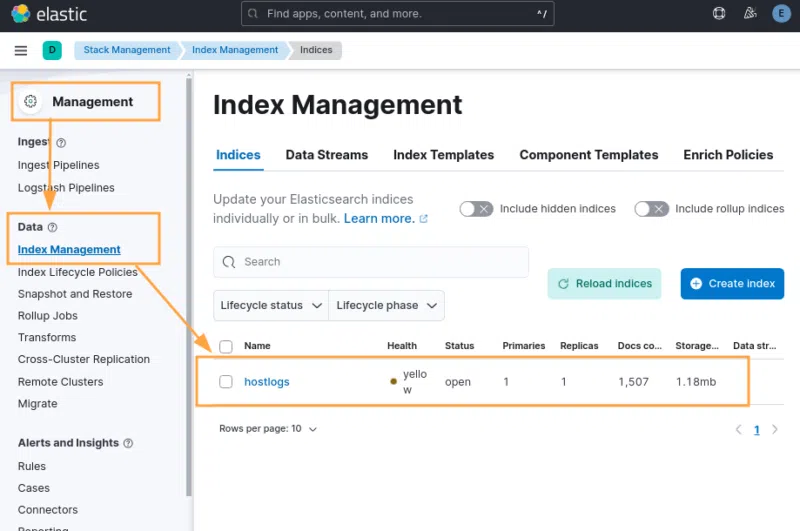Image resolution: width=800 pixels, height=531 pixels.
Task: Expand the Lifecycle status filter
Action: [271, 306]
